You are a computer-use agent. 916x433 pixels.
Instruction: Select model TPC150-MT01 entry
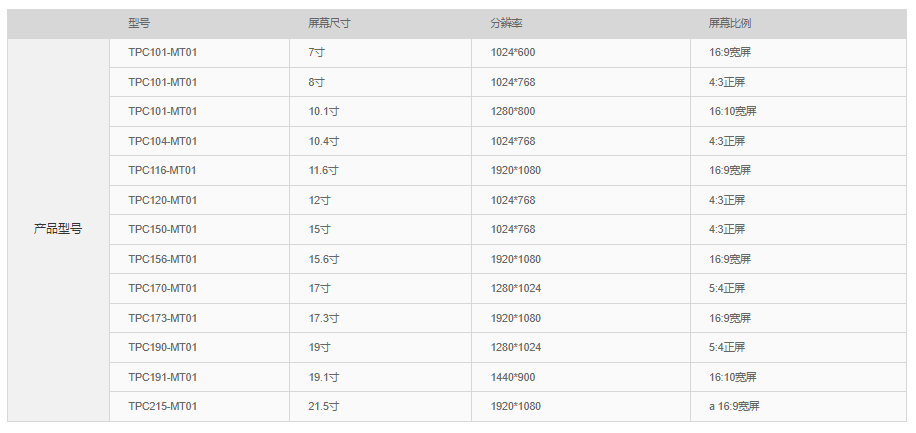(163, 229)
